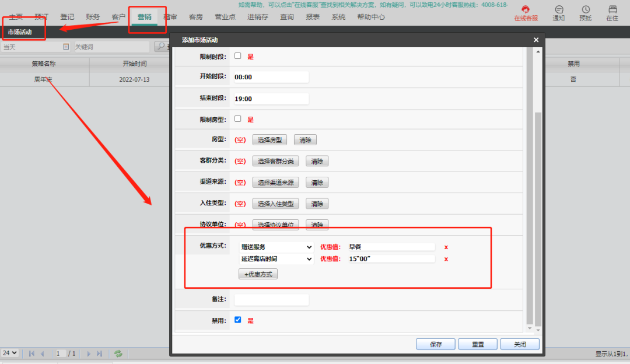Image resolution: width=630 pixels, height=364 pixels.
Task: Open the 24 rows-per-page dropdown
Action: click(10, 353)
